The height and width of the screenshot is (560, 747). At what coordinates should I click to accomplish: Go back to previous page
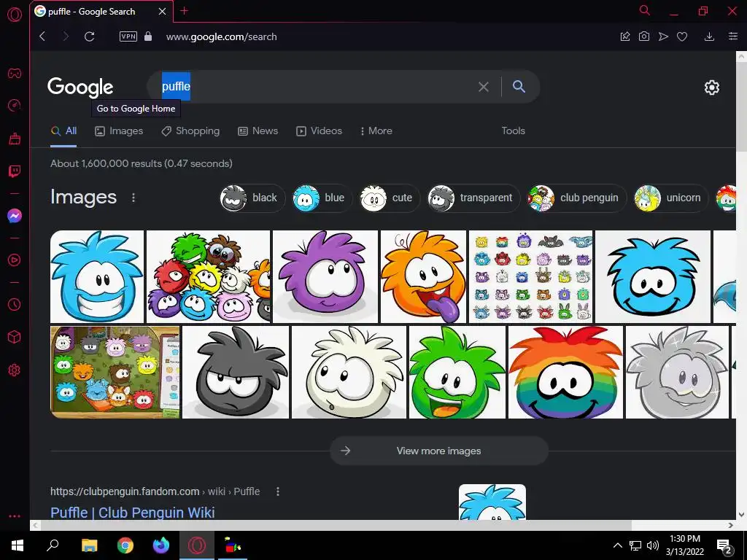click(42, 36)
